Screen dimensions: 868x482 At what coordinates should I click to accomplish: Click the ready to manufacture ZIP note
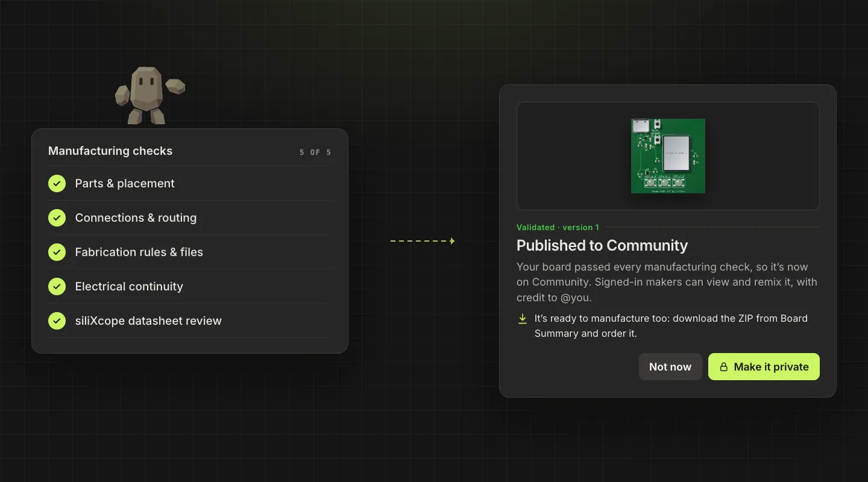click(671, 326)
